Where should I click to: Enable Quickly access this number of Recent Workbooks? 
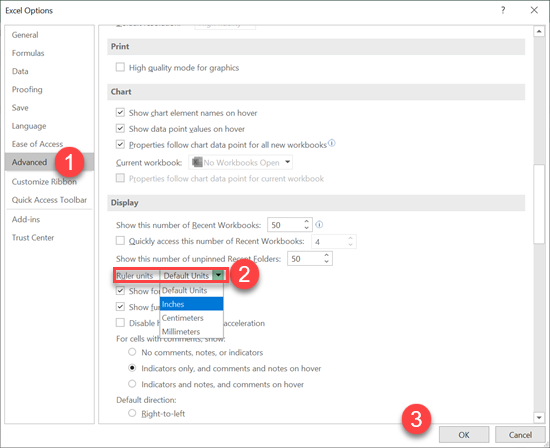pyautogui.click(x=120, y=241)
